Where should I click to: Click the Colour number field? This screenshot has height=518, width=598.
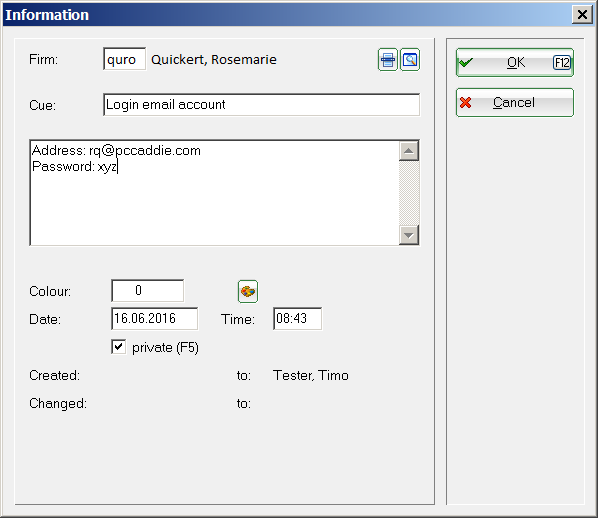click(148, 291)
